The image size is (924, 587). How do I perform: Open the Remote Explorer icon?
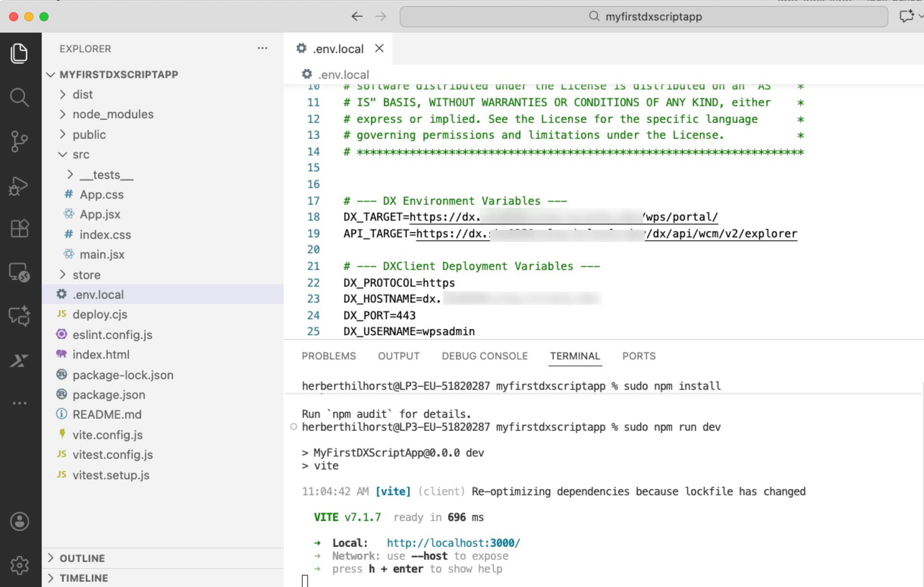pyautogui.click(x=19, y=273)
